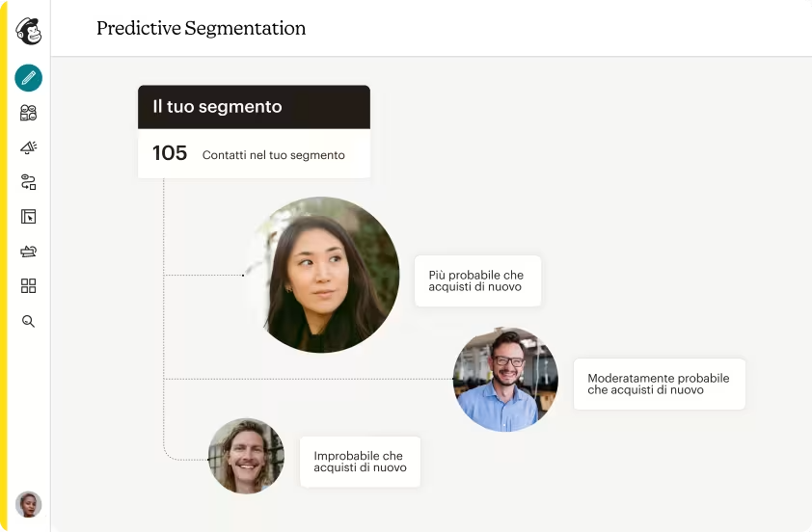The width and height of the screenshot is (812, 532).
Task: Click '105 Contatti nel tuo segmento' row
Action: [x=254, y=154]
